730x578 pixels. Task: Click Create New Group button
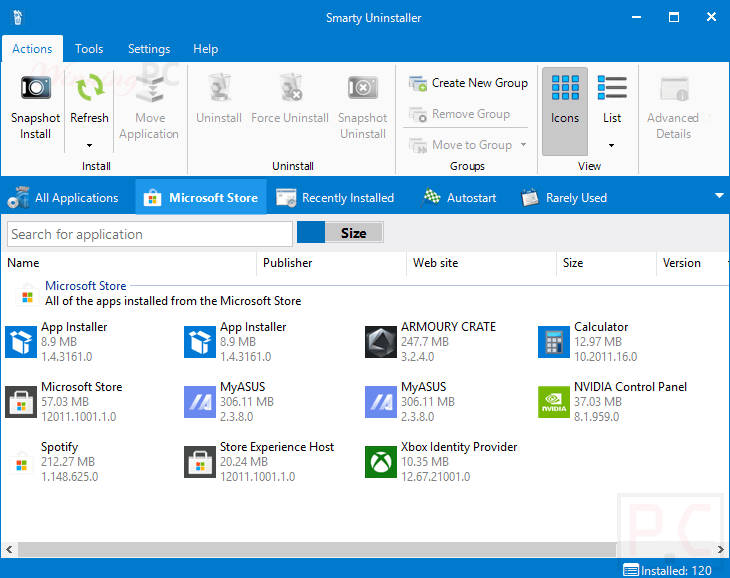(468, 83)
